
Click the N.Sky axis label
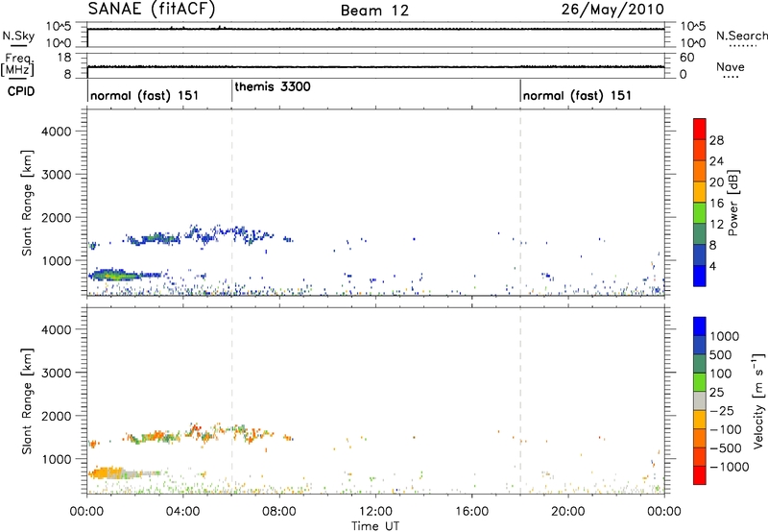point(18,36)
